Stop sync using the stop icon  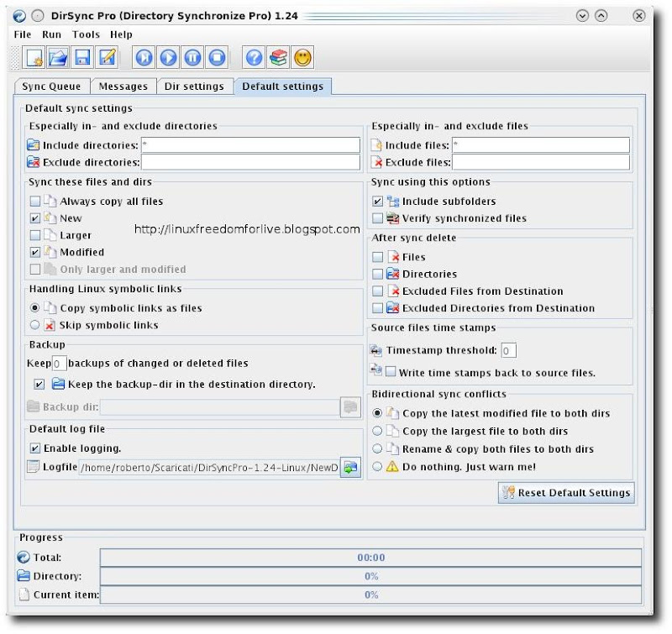pyautogui.click(x=217, y=58)
